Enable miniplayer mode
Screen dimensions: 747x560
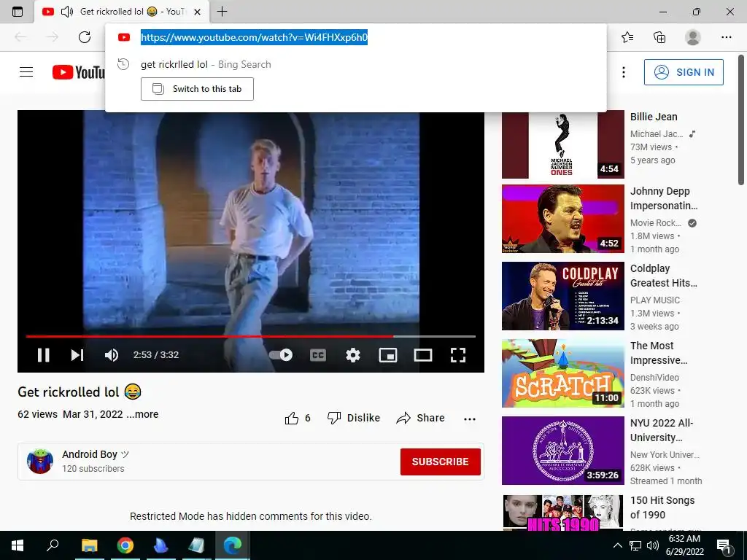(388, 355)
